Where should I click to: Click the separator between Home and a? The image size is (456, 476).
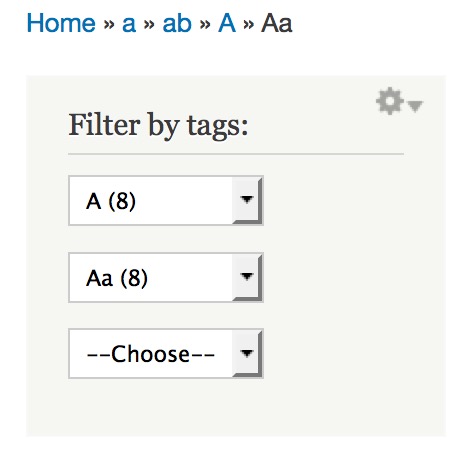click(x=109, y=24)
